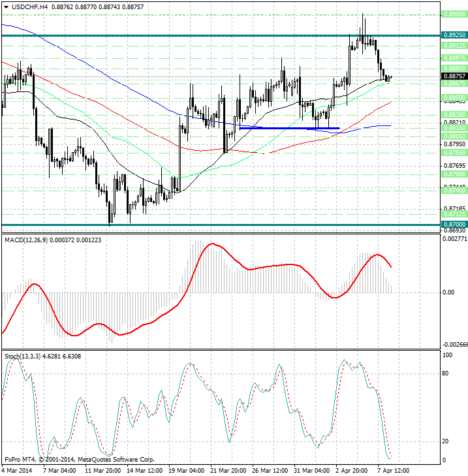Click the 7 Apr 12:00 date label
The width and height of the screenshot is (468, 476).
[393, 470]
